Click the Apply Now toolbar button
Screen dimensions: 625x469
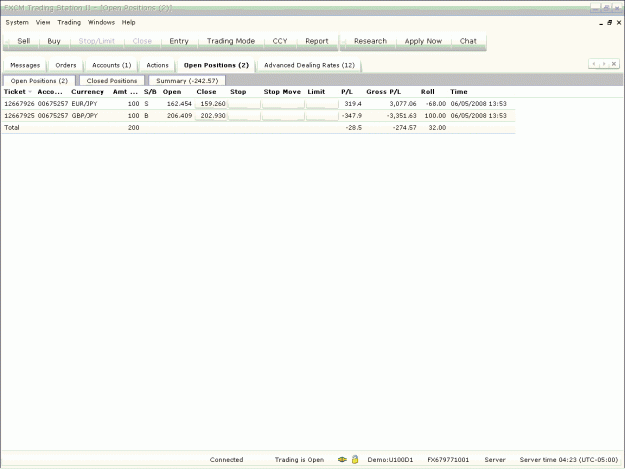pos(423,41)
